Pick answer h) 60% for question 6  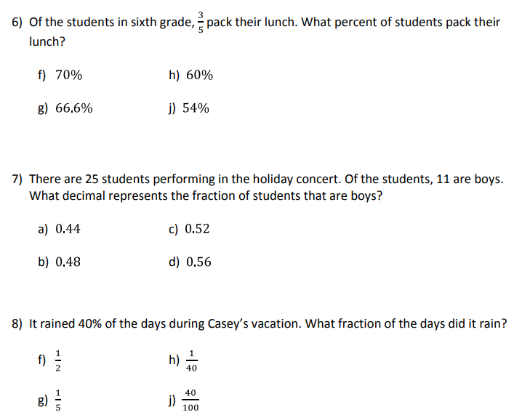(190, 75)
